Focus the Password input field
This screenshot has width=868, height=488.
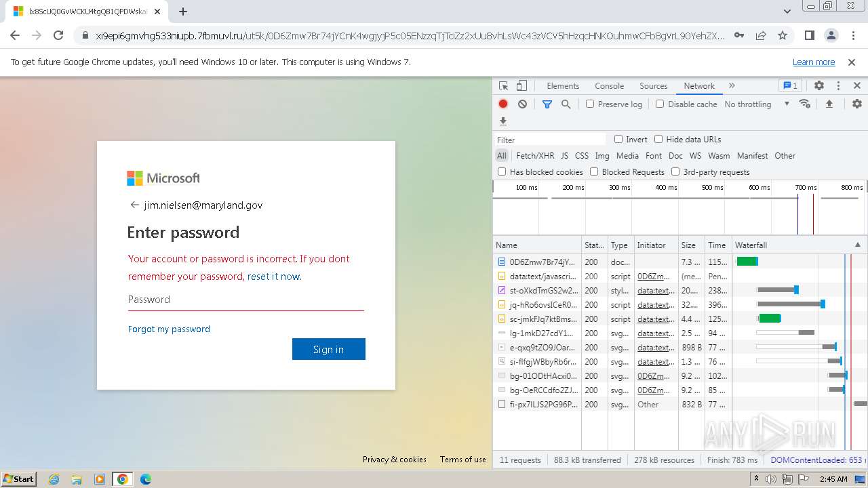[x=246, y=300]
